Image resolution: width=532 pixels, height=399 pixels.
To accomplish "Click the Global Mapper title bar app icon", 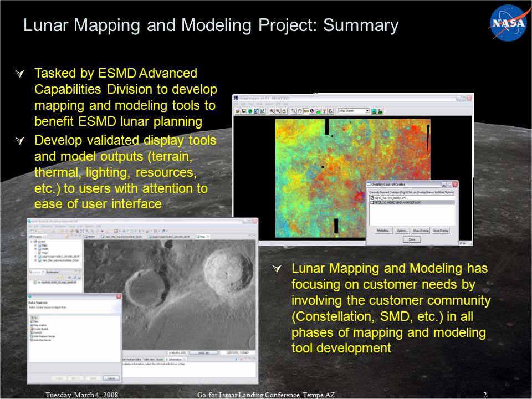I will tap(236, 98).
